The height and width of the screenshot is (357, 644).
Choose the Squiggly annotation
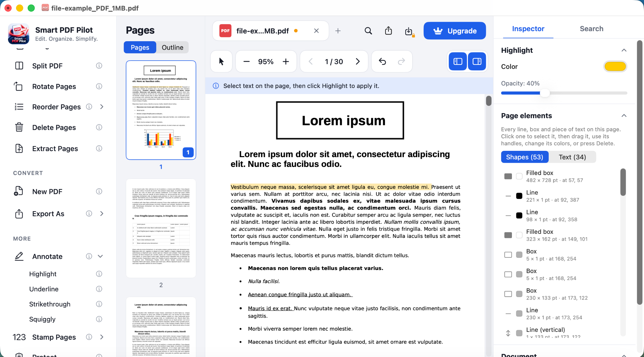point(42,319)
